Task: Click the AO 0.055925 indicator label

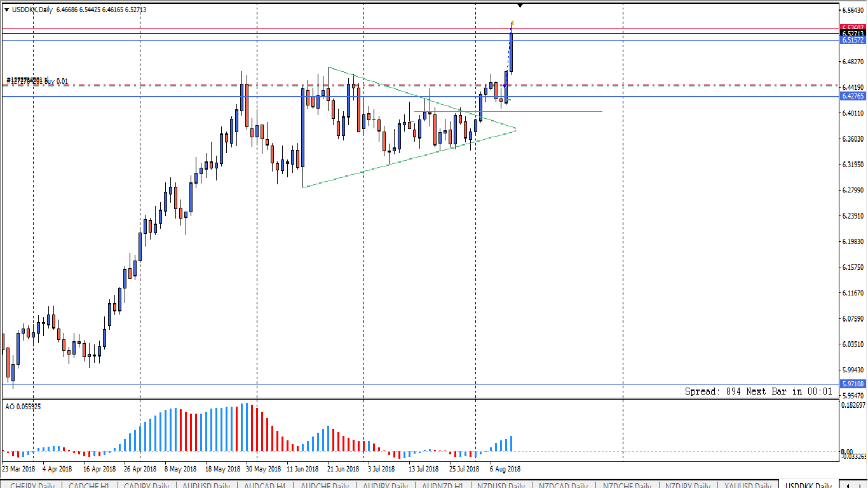Action: tap(23, 406)
